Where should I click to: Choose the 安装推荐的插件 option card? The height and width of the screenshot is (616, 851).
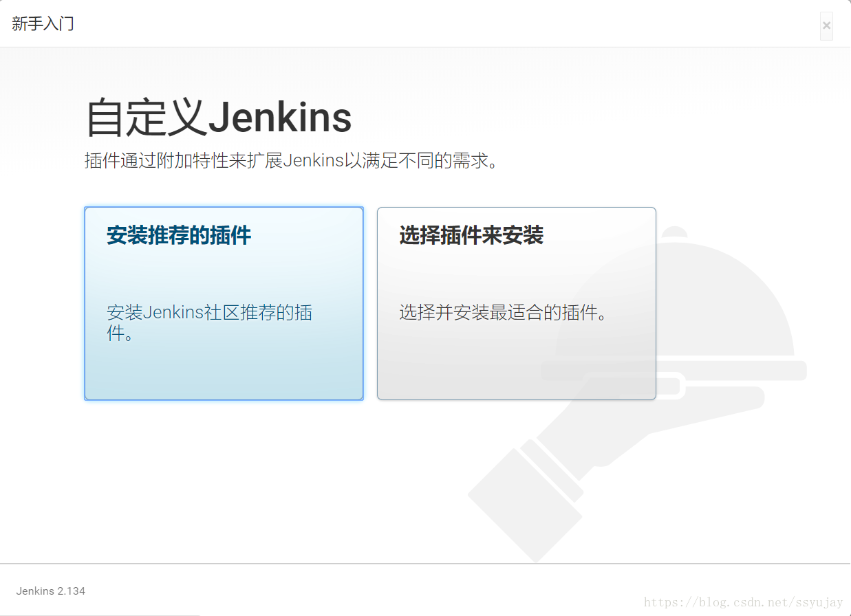pyautogui.click(x=224, y=303)
